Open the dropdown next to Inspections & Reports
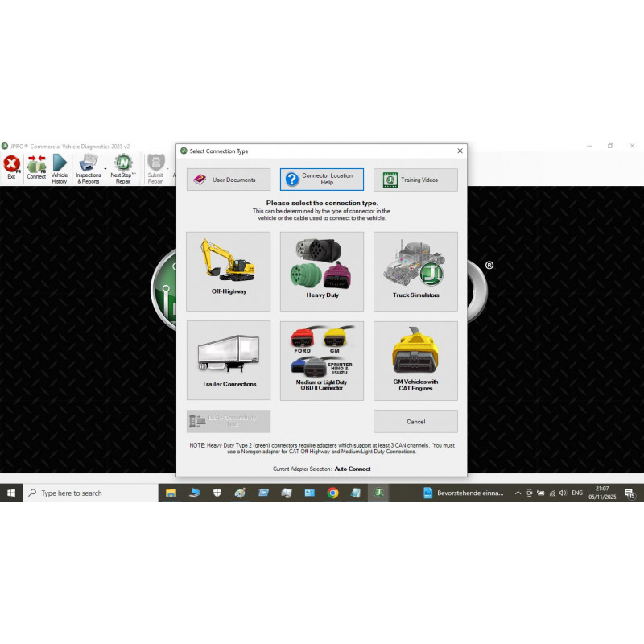The height and width of the screenshot is (644, 644). pyautogui.click(x=105, y=167)
